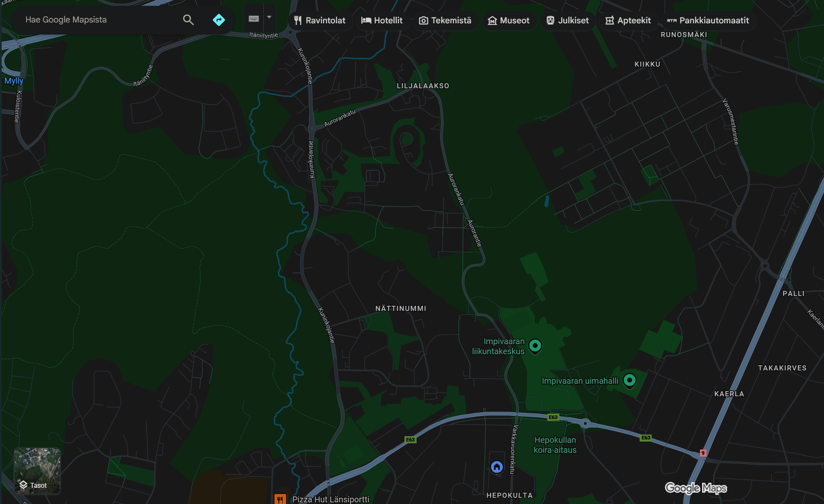The width and height of the screenshot is (824, 504).
Task: Click Impivaaran liikuntakeskus map pin
Action: click(x=535, y=345)
